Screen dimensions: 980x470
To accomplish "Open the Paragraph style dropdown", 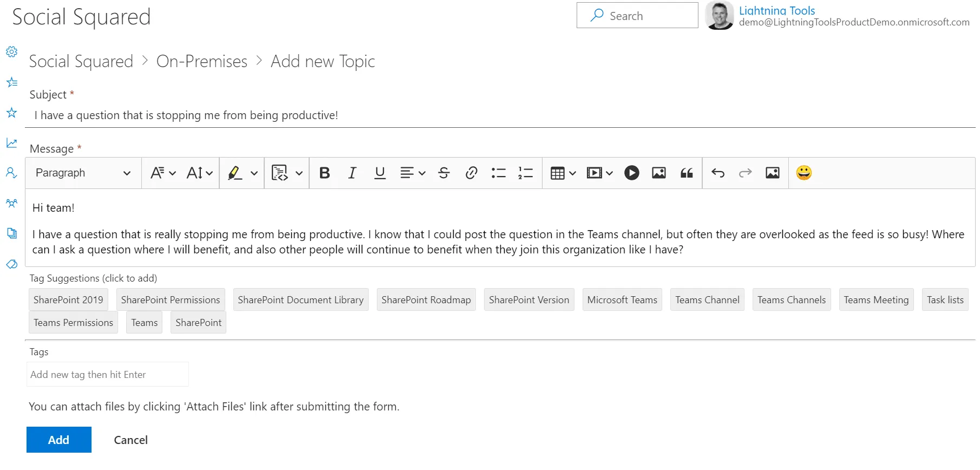I will pyautogui.click(x=83, y=173).
